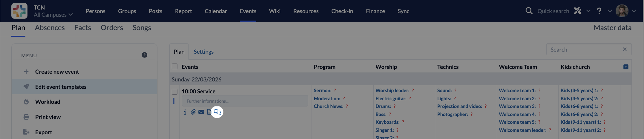Image resolution: width=644 pixels, height=139 pixels.
Task: Open attachments via the paperclip icon
Action: pyautogui.click(x=193, y=112)
